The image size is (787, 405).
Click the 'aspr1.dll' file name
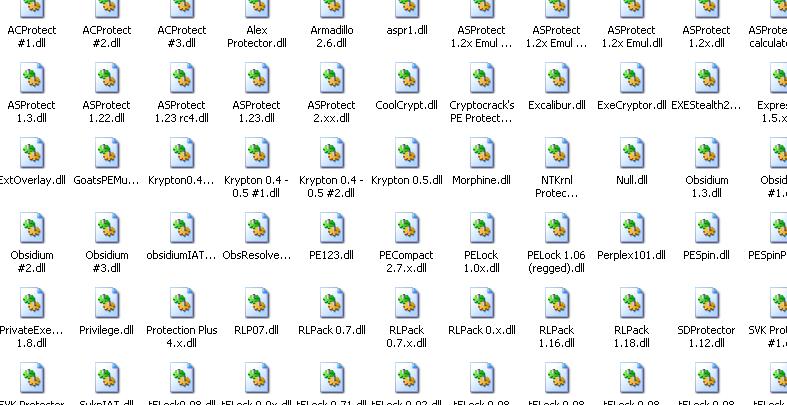click(407, 30)
